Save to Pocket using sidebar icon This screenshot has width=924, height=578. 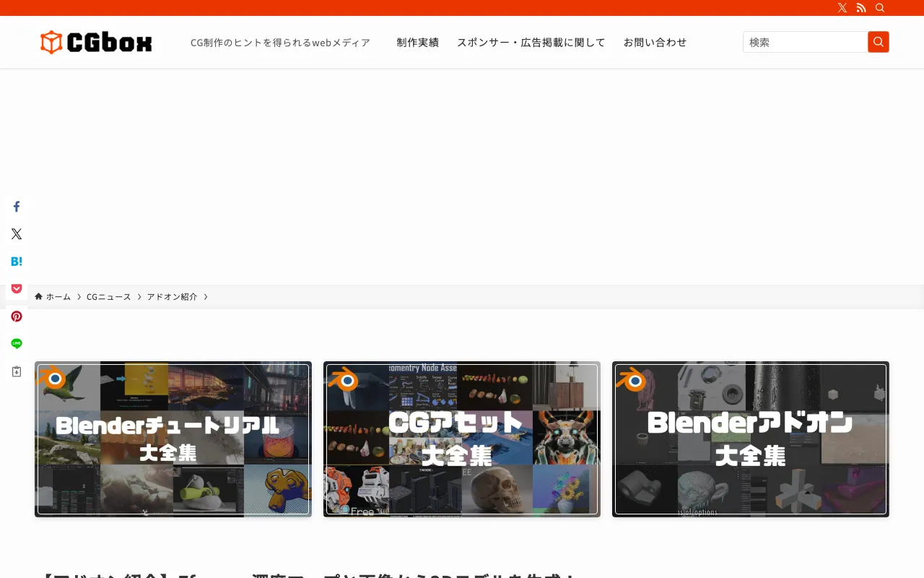click(x=17, y=289)
